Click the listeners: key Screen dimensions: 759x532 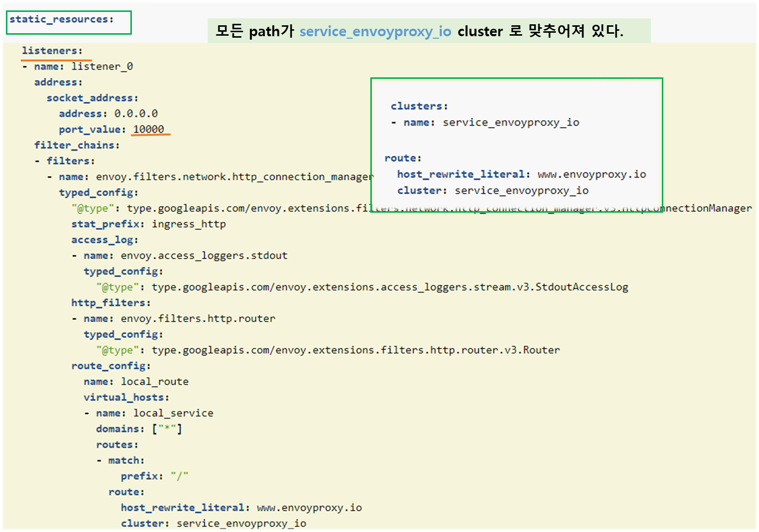point(52,51)
